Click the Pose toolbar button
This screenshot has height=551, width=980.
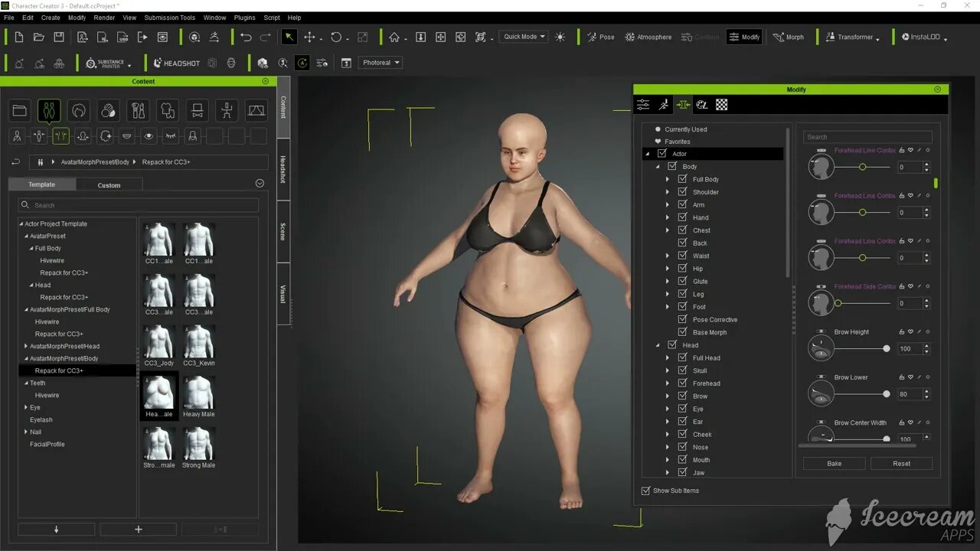pos(600,37)
